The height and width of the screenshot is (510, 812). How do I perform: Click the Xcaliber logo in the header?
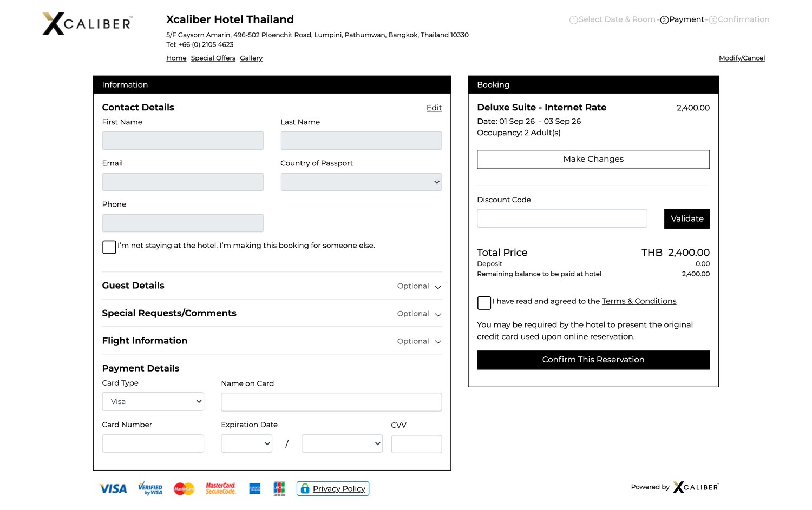87,24
